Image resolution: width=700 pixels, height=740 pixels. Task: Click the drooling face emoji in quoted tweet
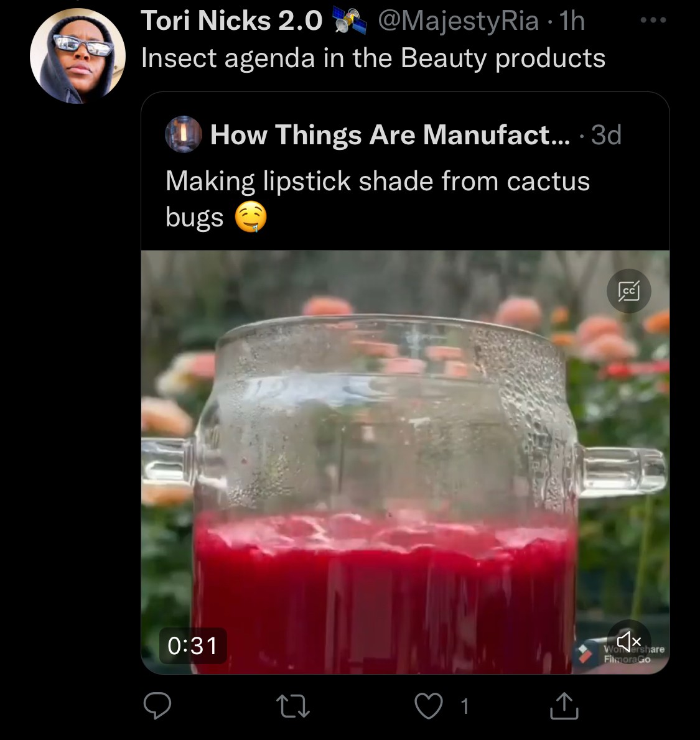pyautogui.click(x=251, y=218)
